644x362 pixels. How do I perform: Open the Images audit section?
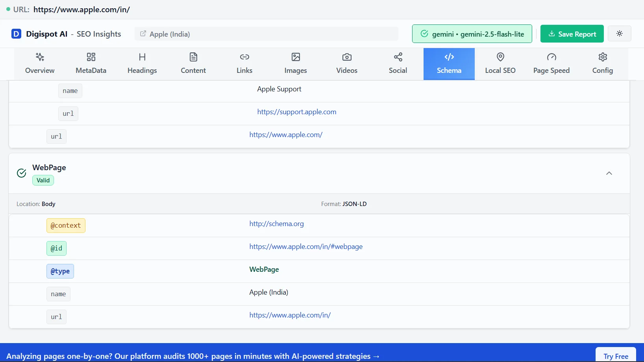coord(295,63)
